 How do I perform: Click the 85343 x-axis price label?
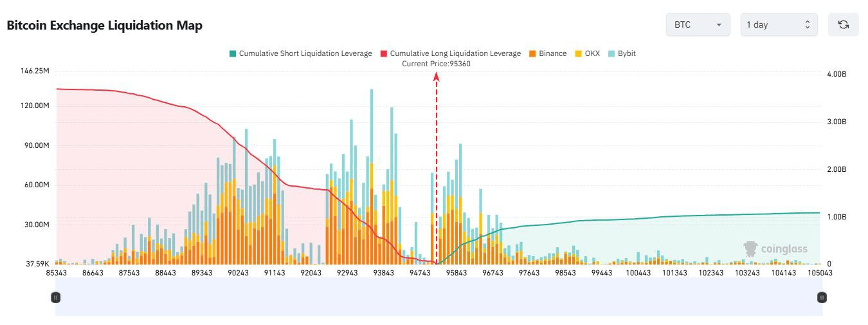(x=57, y=273)
